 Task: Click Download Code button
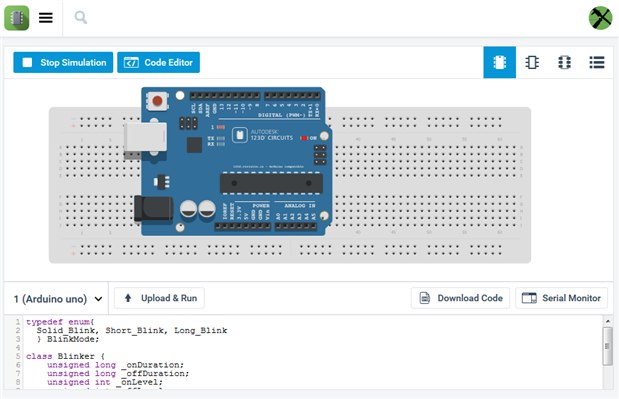[460, 298]
